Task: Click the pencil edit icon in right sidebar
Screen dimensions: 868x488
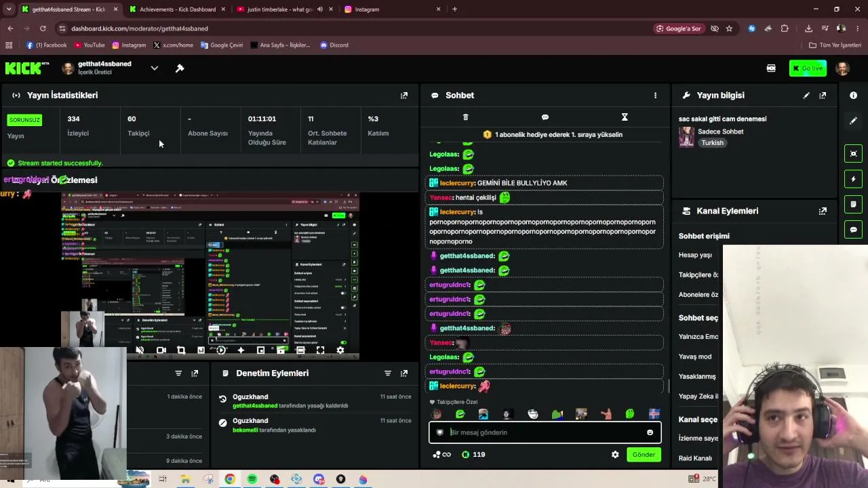Action: point(853,121)
